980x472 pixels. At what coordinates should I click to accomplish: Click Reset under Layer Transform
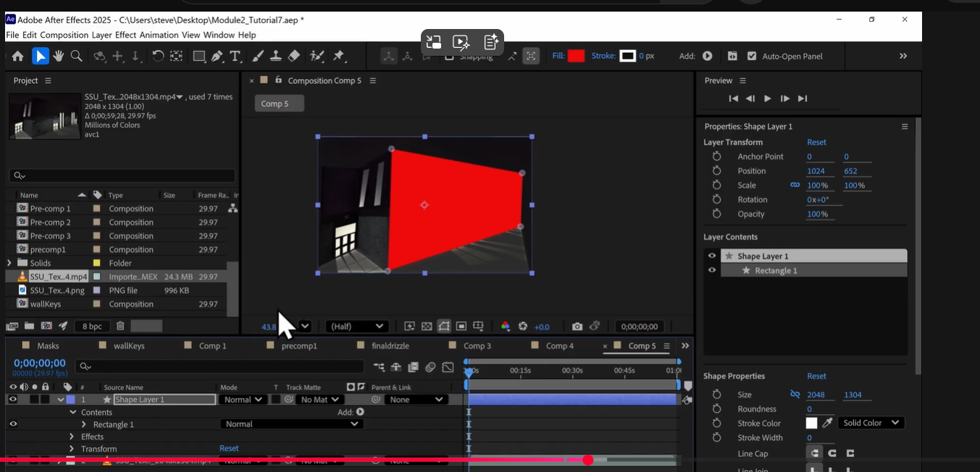(816, 142)
